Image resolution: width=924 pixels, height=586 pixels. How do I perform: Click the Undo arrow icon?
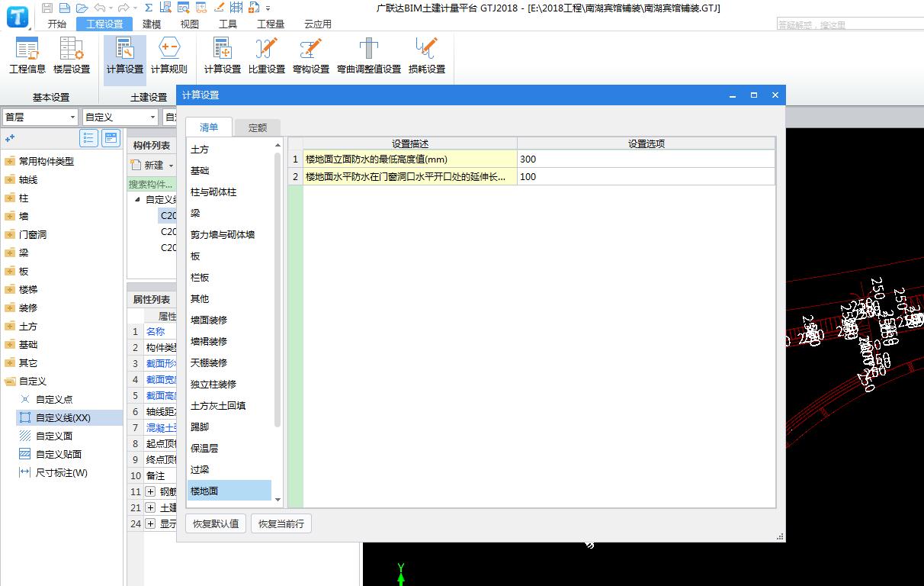(99, 8)
